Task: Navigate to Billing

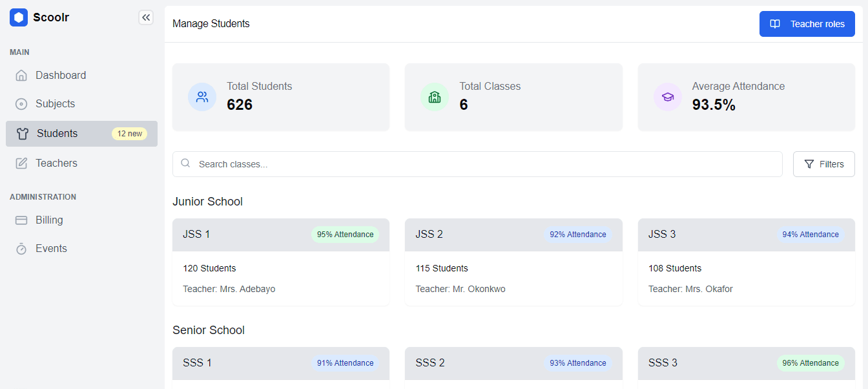Action: coord(81,220)
